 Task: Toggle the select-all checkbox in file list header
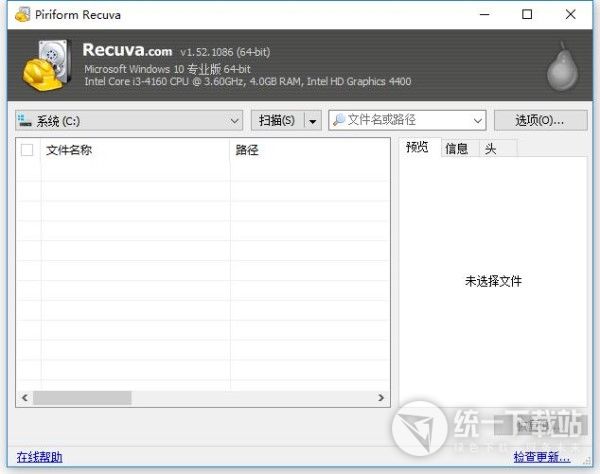point(27,150)
